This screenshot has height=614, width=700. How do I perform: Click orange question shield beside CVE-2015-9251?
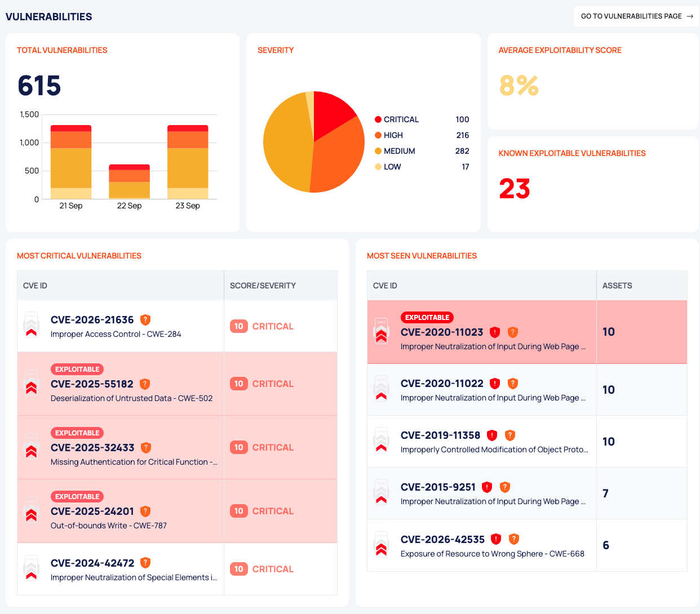click(x=506, y=487)
